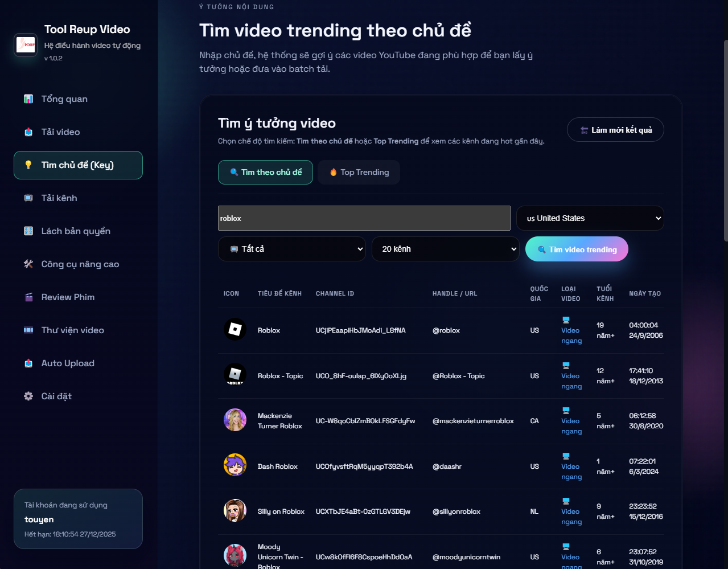Select the Tìm theo chủ đề tab
Viewport: 728px width, 569px height.
tap(265, 173)
